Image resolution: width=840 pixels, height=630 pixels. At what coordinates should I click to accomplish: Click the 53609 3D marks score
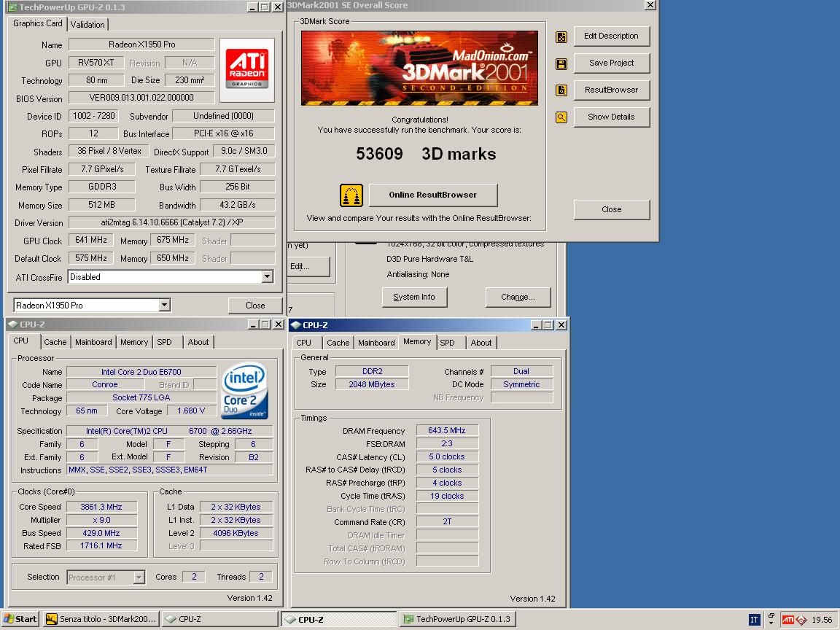tap(426, 155)
